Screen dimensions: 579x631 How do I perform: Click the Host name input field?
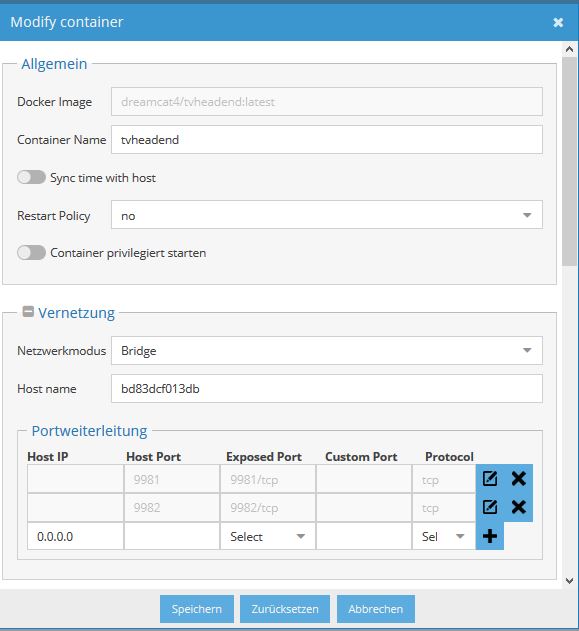[327, 388]
